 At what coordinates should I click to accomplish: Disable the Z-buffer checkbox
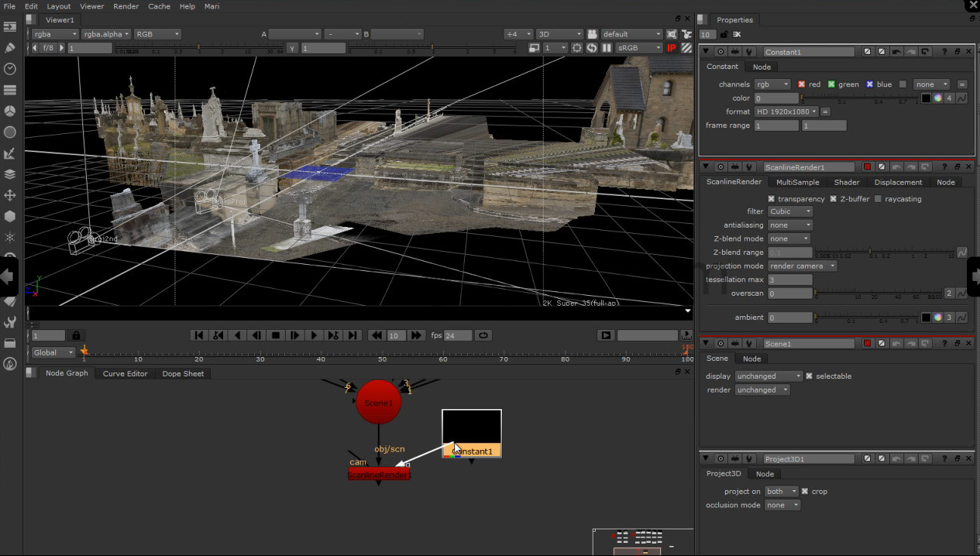[x=833, y=199]
